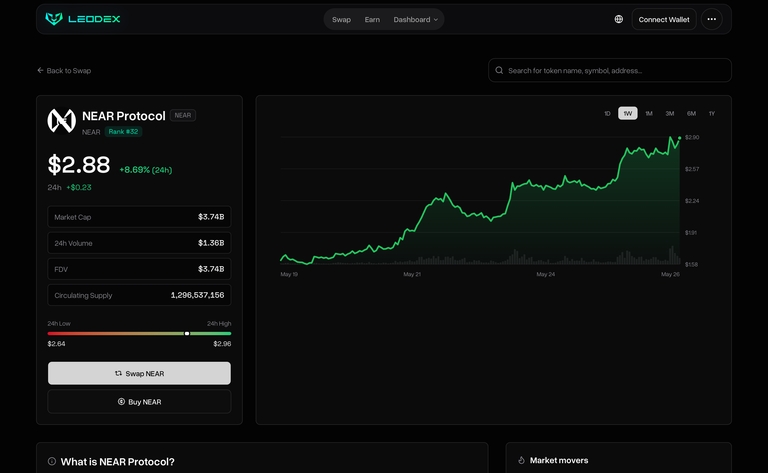Click the +8.69% (24h) change text
Viewport: 768px width, 473px height.
[x=146, y=170]
